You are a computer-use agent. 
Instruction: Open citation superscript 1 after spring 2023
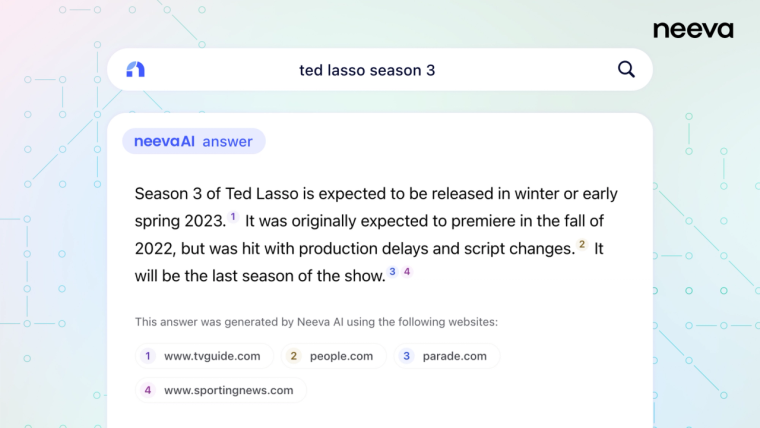pos(233,217)
